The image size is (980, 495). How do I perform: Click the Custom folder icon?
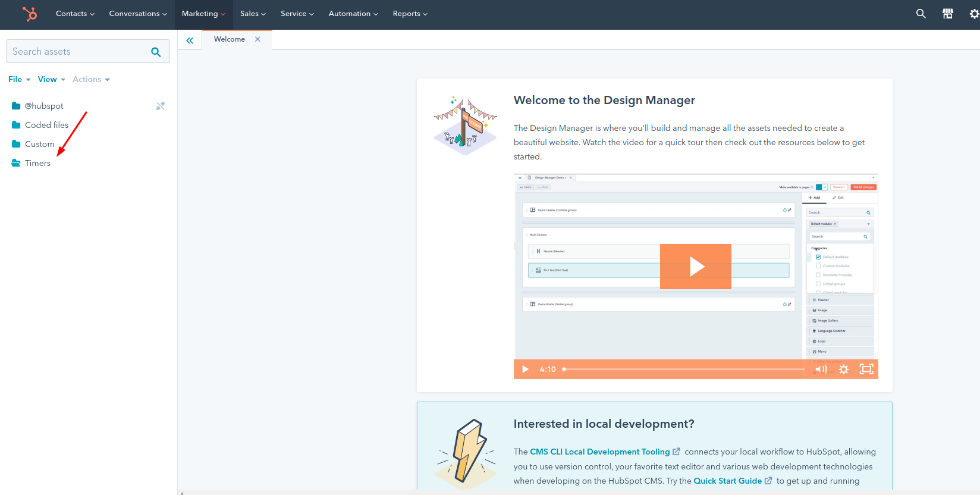(x=16, y=144)
